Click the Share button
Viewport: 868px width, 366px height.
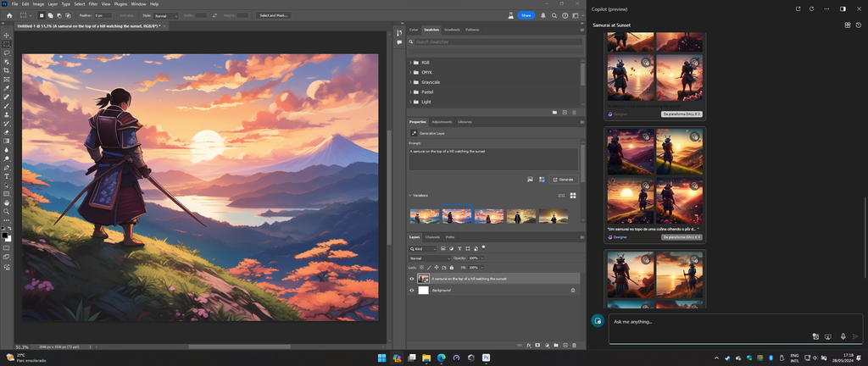coord(526,15)
